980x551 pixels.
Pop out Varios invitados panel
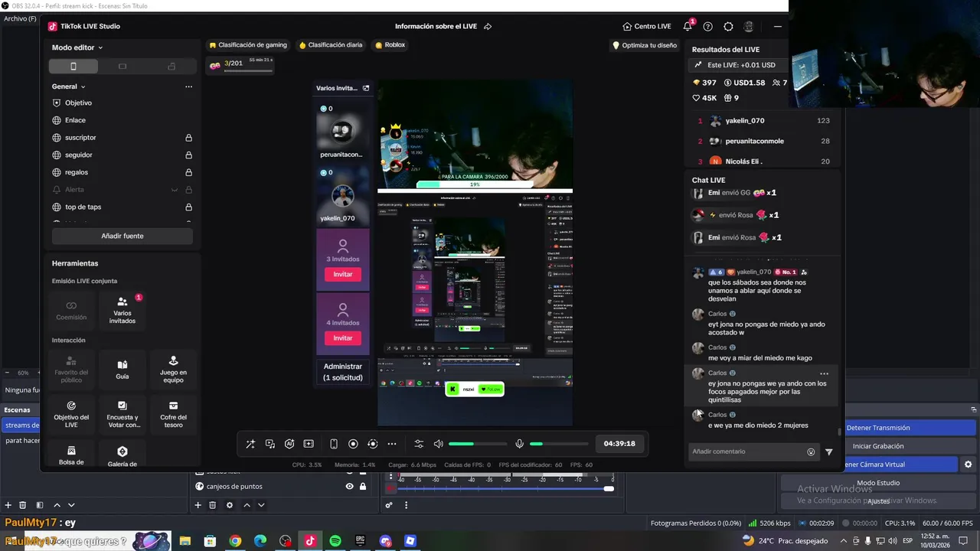(366, 88)
